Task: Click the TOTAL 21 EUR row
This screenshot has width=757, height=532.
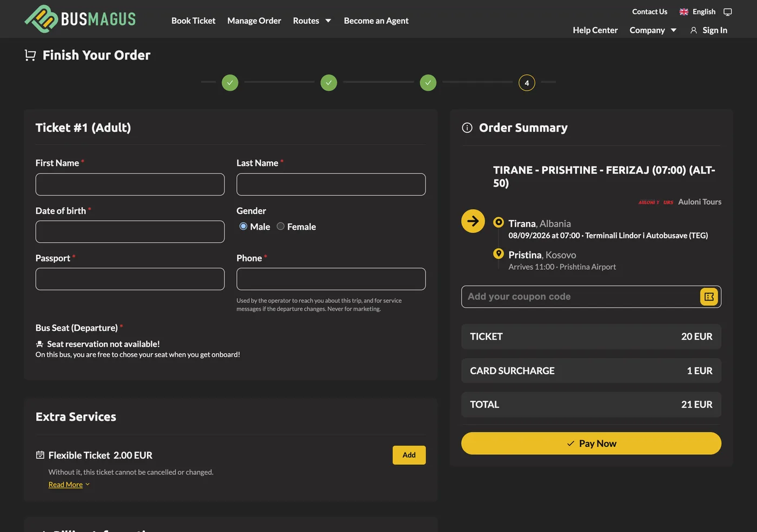Action: tap(591, 404)
